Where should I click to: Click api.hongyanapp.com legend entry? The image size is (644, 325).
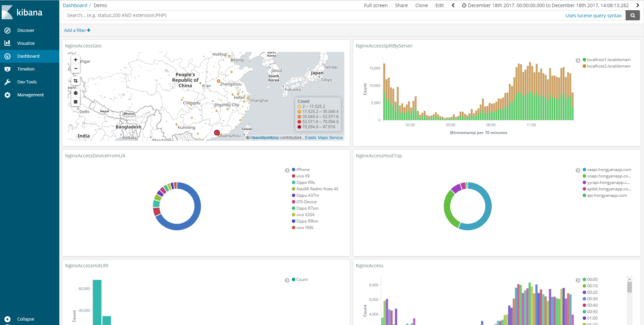point(605,195)
